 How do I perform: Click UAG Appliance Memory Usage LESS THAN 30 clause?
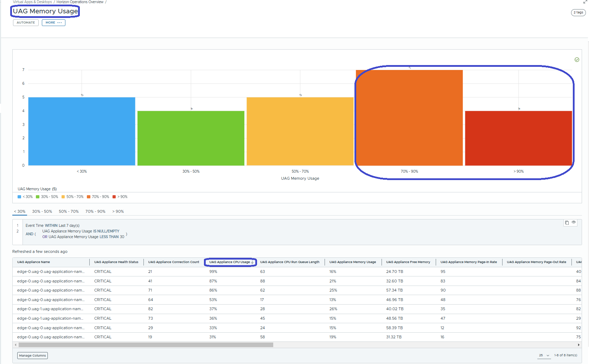pos(86,237)
